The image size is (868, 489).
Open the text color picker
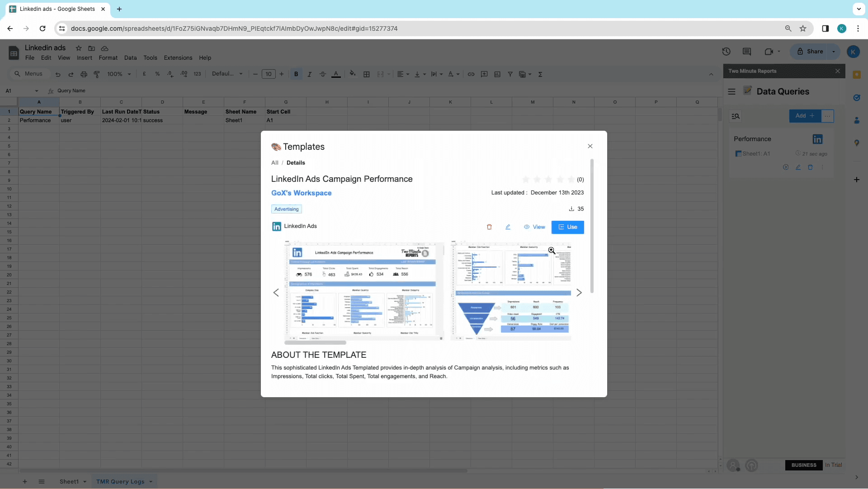[336, 74]
